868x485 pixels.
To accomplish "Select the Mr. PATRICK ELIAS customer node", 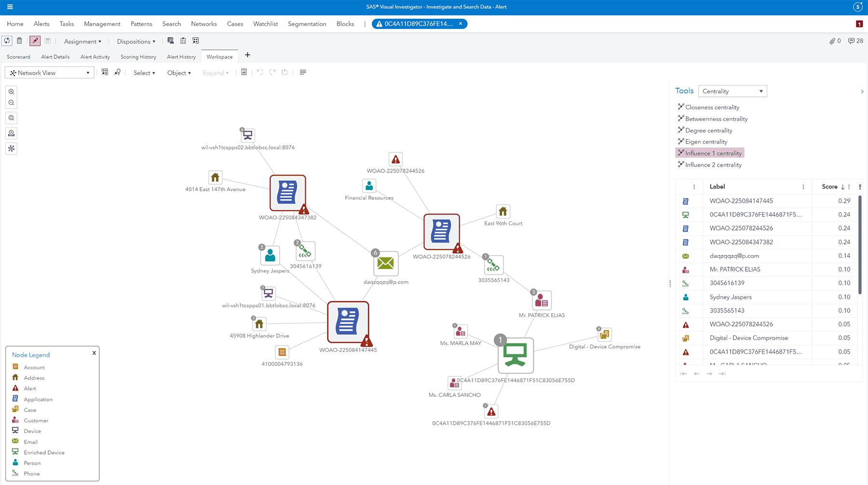I will pyautogui.click(x=542, y=301).
